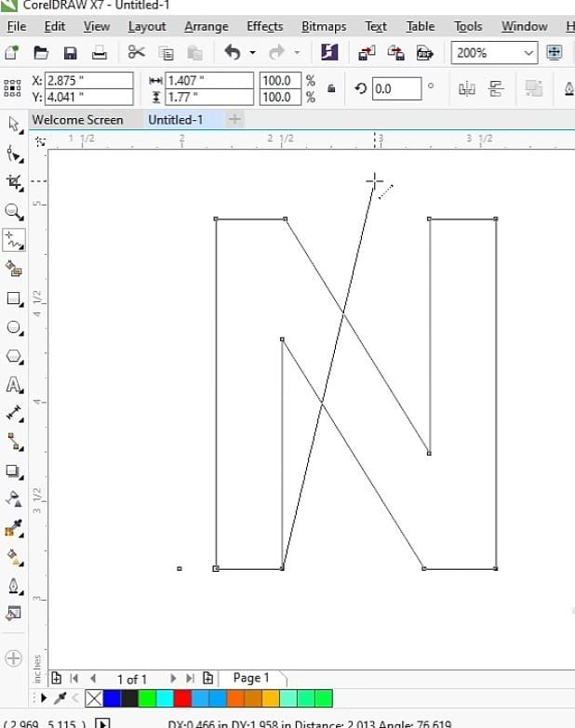The image size is (575, 728).
Task: Open the Effects menu
Action: click(x=265, y=26)
